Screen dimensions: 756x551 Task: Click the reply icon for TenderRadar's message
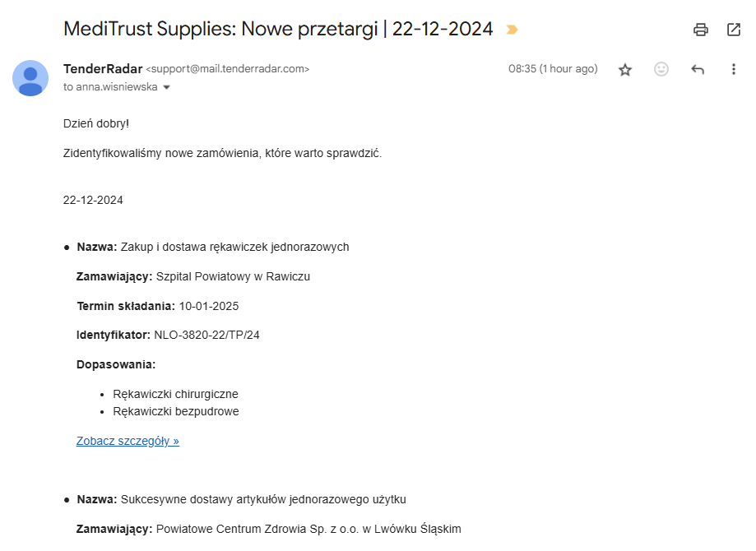click(698, 69)
